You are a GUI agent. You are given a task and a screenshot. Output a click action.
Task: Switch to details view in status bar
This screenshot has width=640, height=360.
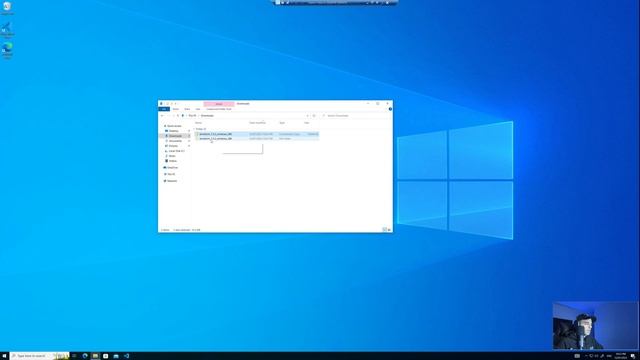click(x=384, y=230)
